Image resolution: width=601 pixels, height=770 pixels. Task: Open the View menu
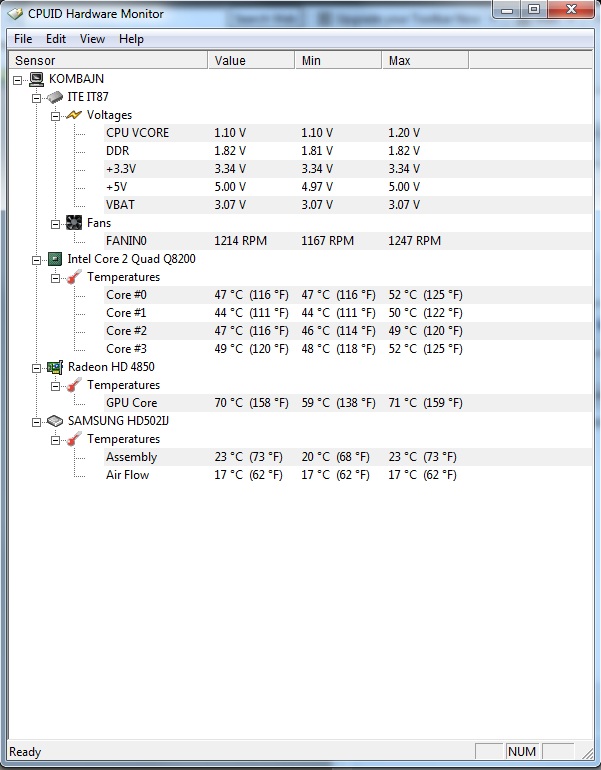[x=92, y=39]
